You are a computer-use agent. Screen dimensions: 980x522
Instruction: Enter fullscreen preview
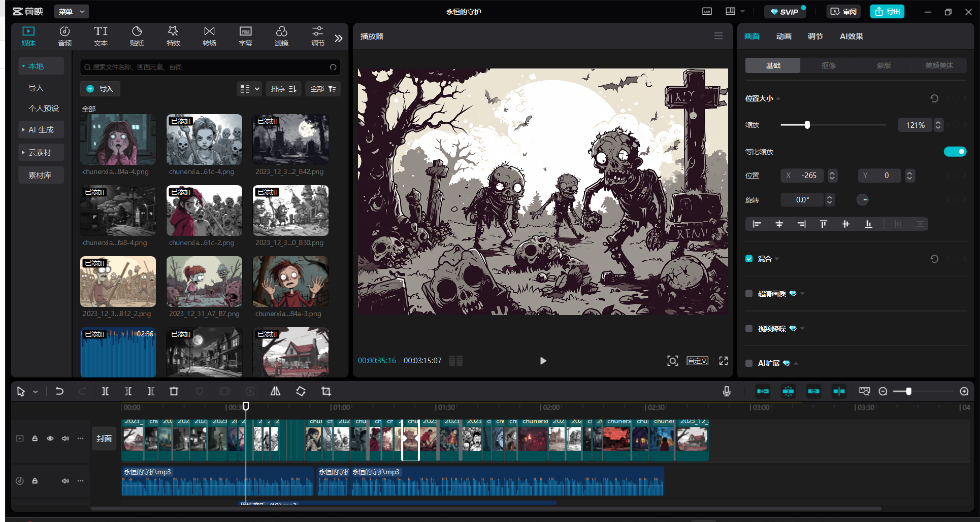coord(724,361)
